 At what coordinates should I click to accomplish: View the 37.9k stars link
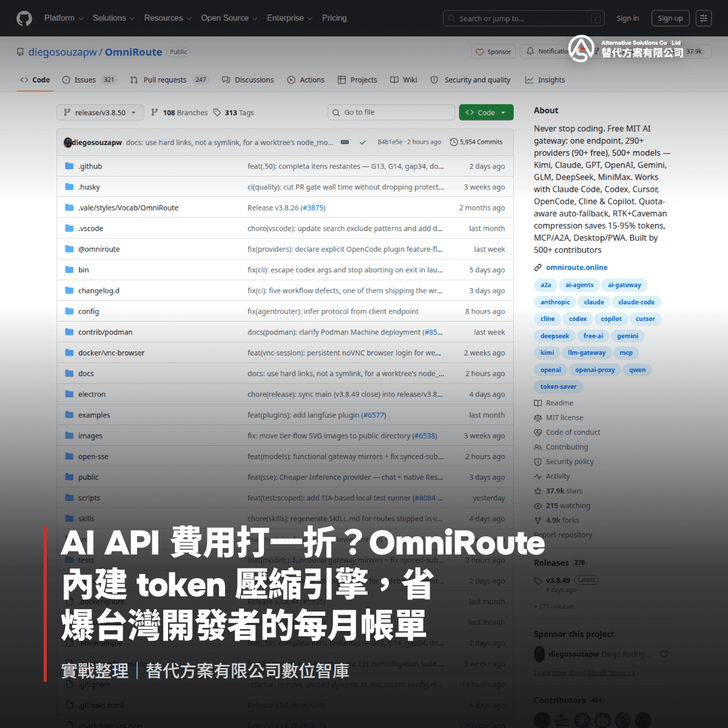(x=558, y=491)
